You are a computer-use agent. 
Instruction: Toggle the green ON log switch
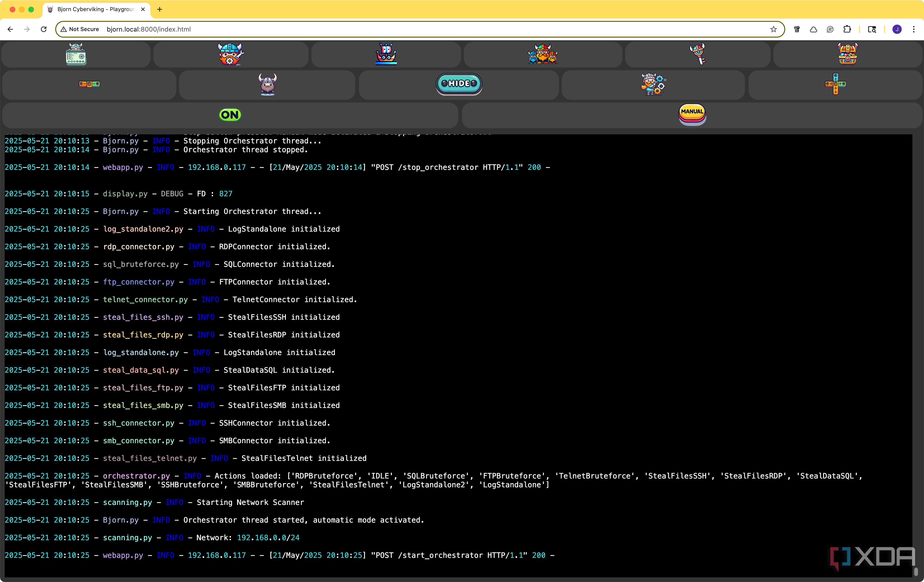(x=230, y=115)
